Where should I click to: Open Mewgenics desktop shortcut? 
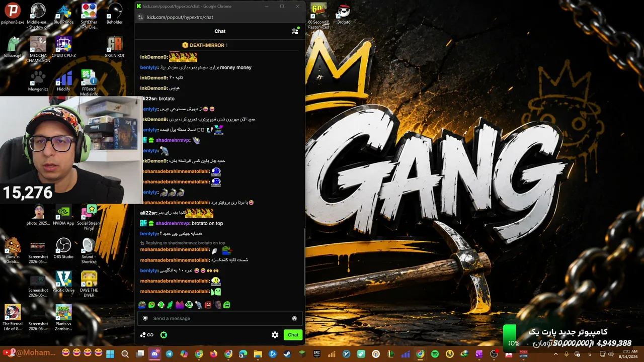coord(38,81)
